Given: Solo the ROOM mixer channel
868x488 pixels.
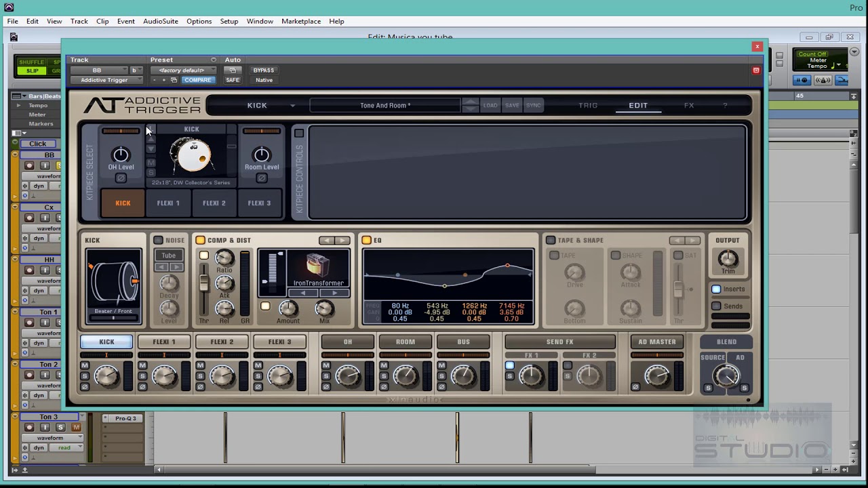Looking at the screenshot, I should click(384, 376).
